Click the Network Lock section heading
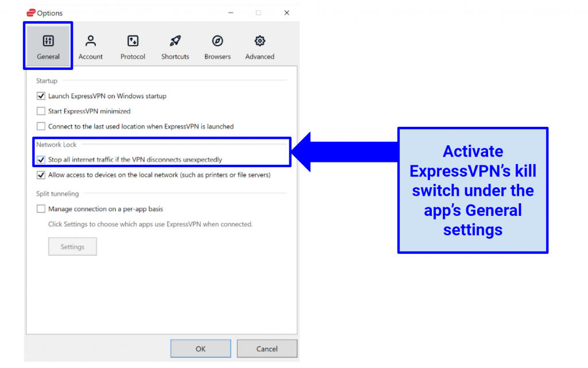The width and height of the screenshot is (588, 368). [56, 145]
